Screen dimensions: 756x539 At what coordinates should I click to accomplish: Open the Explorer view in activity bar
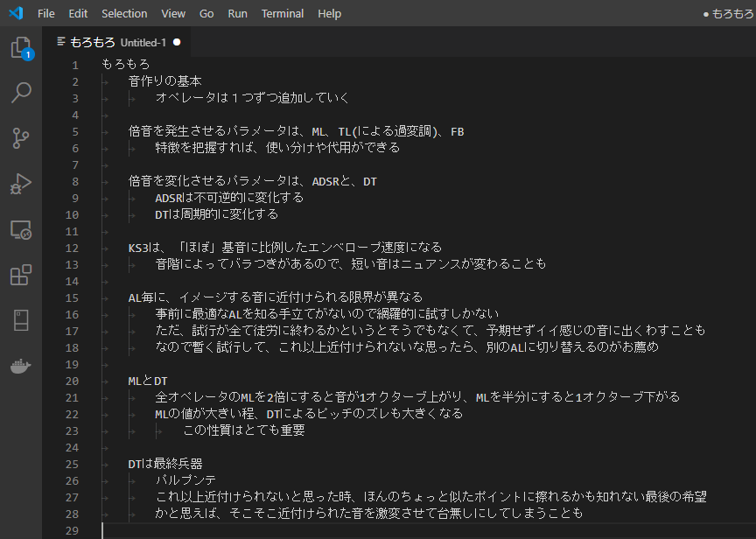[21, 48]
